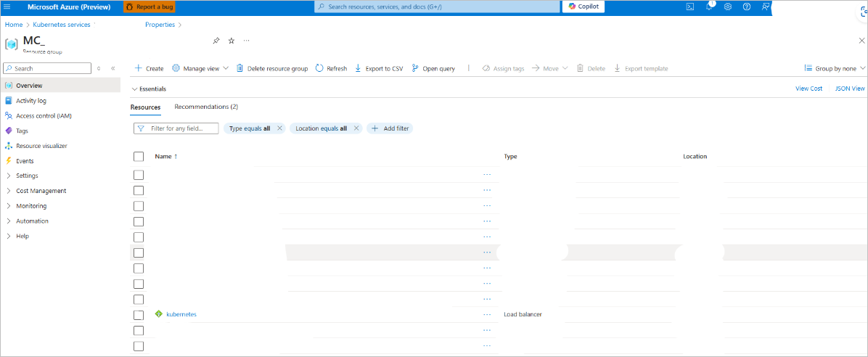868x357 pixels.
Task: Open the ellipsis next to the favorites star
Action: 246,41
